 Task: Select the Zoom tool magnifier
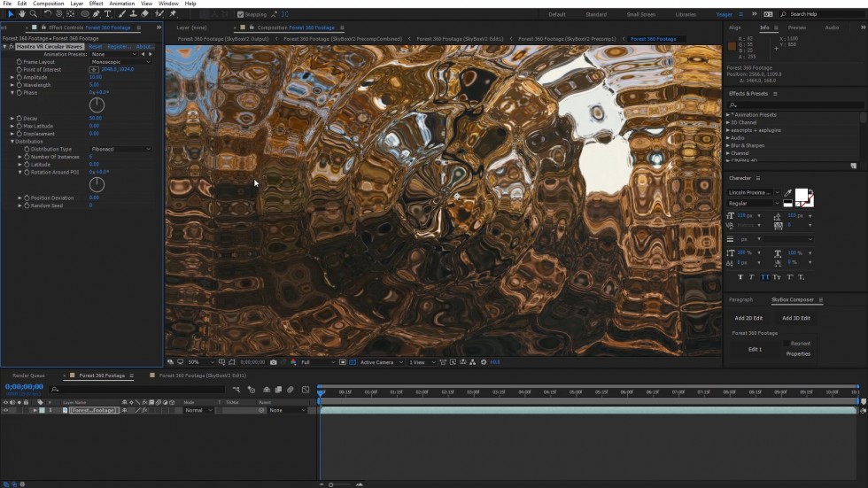pos(34,14)
